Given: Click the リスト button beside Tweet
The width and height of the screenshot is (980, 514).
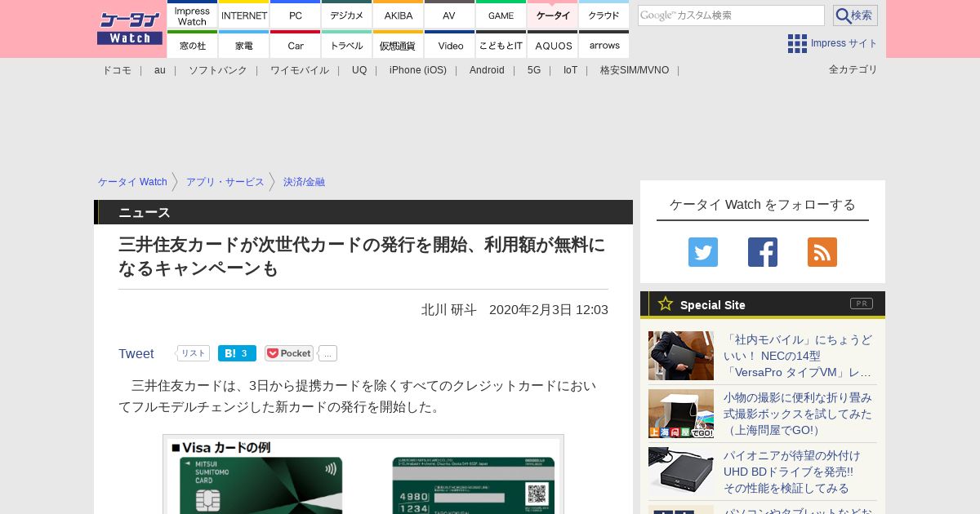Looking at the screenshot, I should (x=194, y=353).
